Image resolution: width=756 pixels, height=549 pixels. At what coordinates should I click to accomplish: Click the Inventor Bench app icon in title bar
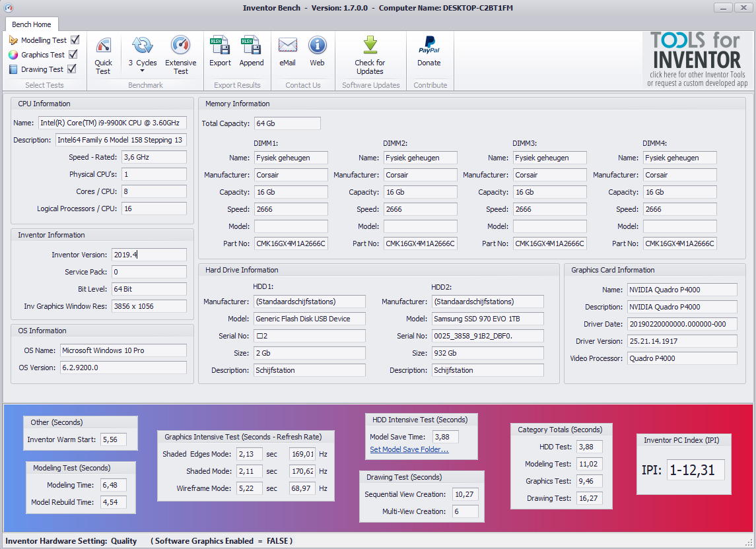tap(8, 8)
